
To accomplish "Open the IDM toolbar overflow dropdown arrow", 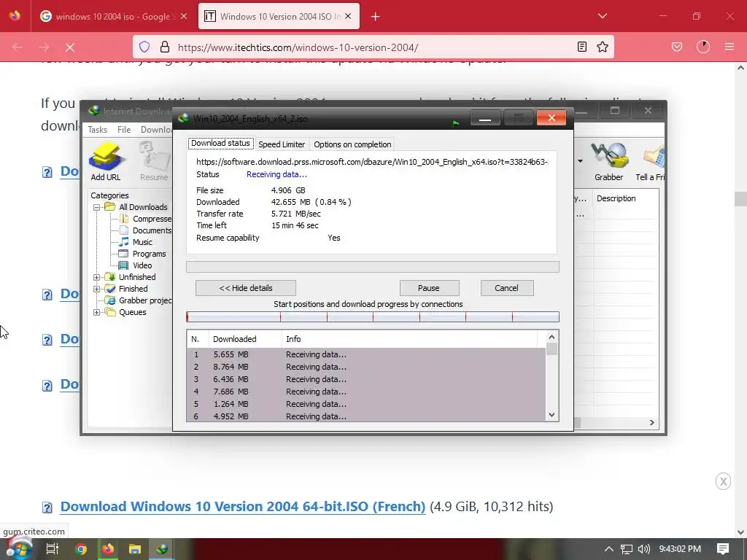I will 580,161.
